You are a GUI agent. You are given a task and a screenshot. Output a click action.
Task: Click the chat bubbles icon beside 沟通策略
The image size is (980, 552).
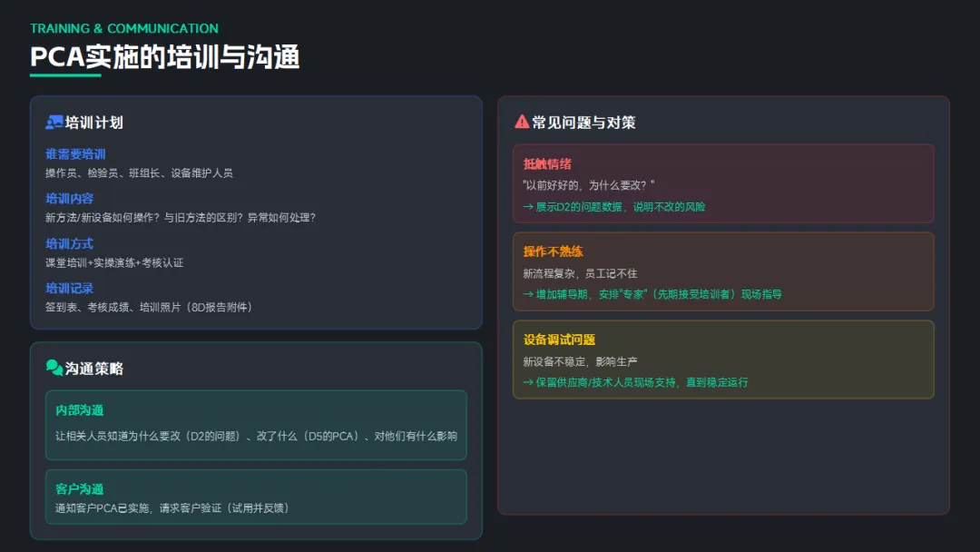[x=54, y=368]
